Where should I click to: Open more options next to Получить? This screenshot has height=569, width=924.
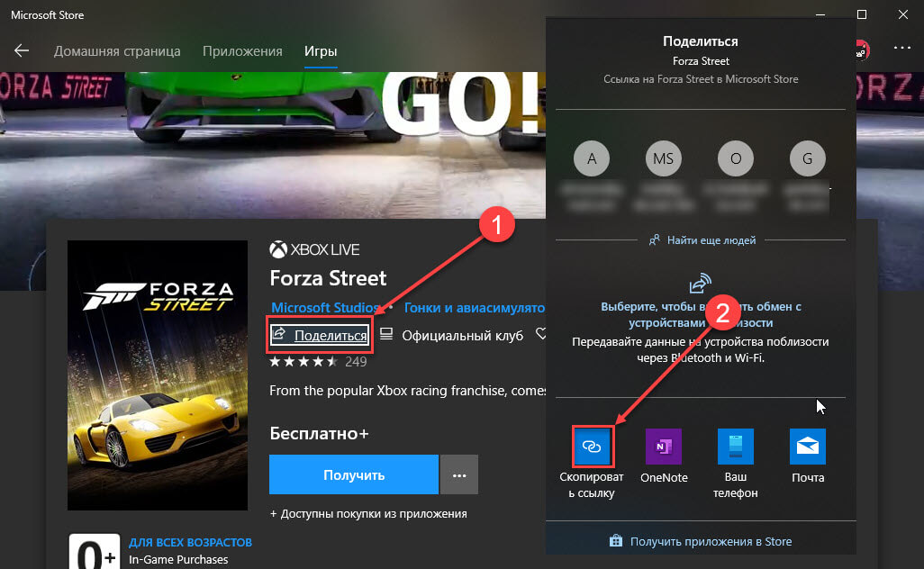coord(459,474)
